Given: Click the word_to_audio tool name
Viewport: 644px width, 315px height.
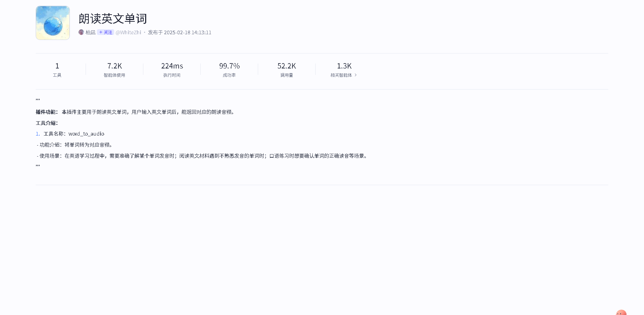Looking at the screenshot, I should pyautogui.click(x=86, y=134).
